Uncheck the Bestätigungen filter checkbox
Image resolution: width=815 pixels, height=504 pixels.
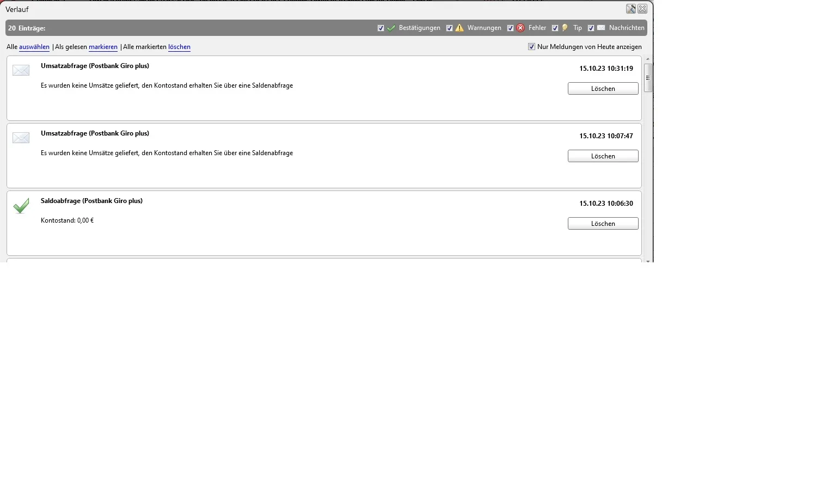click(x=381, y=28)
